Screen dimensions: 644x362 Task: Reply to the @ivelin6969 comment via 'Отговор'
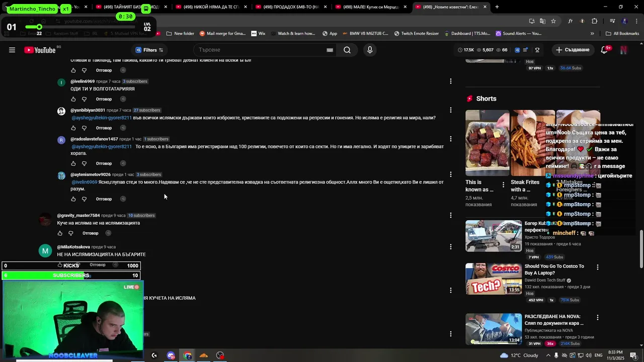[x=104, y=99]
